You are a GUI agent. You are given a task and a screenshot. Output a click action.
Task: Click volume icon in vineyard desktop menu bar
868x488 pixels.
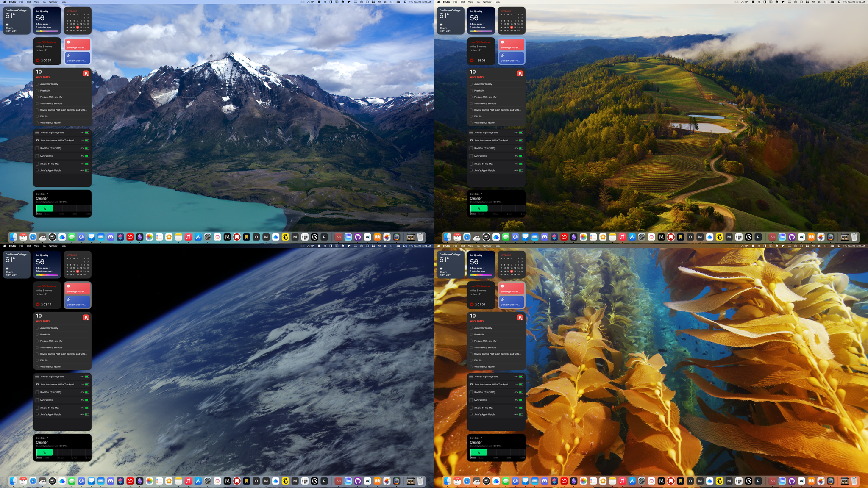pyautogui.click(x=819, y=2)
